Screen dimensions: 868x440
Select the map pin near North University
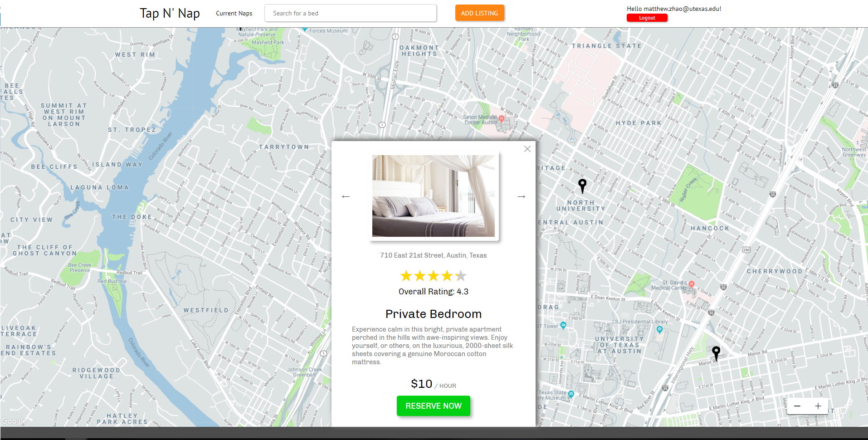[x=582, y=185]
